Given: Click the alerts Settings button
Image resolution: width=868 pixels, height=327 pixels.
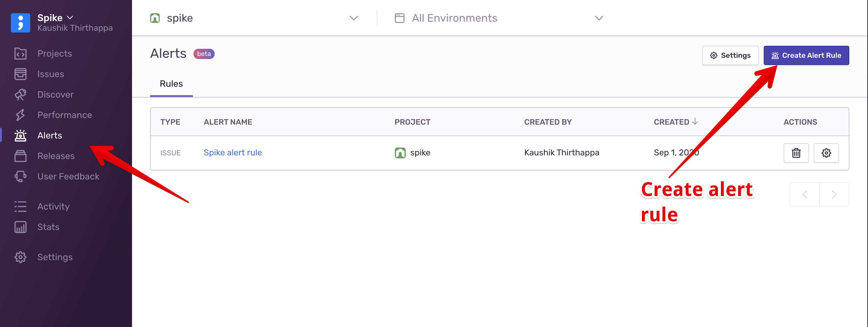Looking at the screenshot, I should [x=730, y=56].
